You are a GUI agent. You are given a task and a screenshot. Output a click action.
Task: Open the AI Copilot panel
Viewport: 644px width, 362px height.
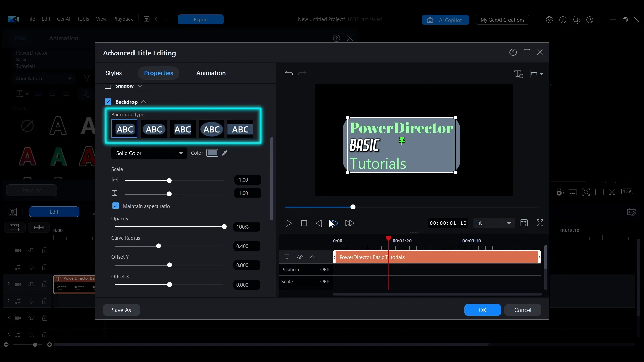pos(445,20)
